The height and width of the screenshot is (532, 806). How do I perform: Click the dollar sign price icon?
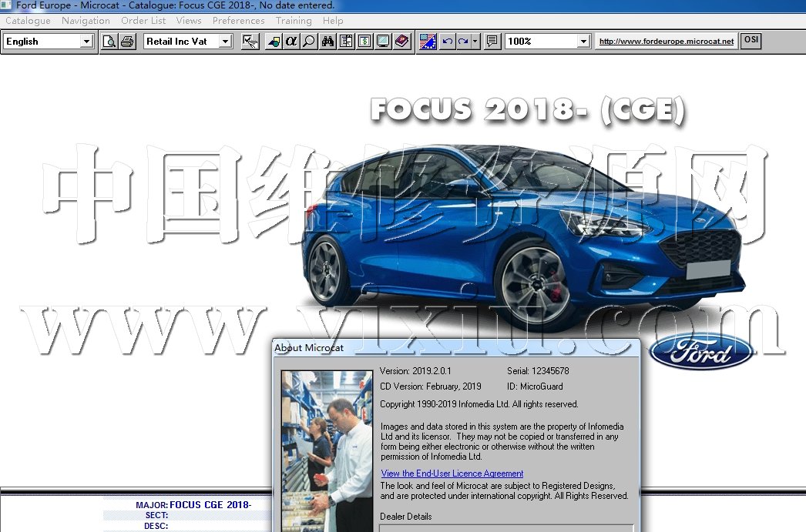[364, 42]
